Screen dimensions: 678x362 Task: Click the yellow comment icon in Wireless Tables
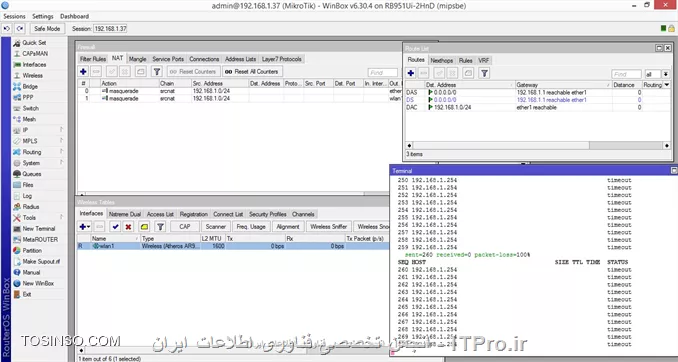coord(144,227)
